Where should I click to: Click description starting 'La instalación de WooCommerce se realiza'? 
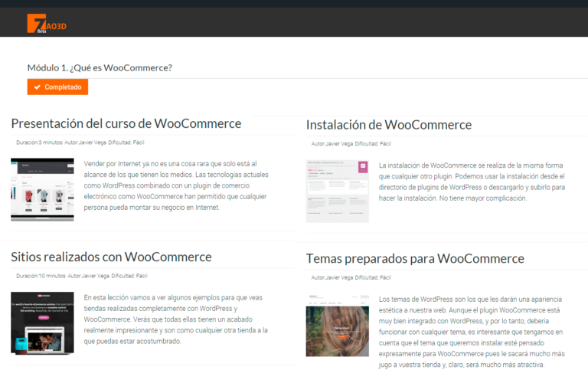[472, 182]
